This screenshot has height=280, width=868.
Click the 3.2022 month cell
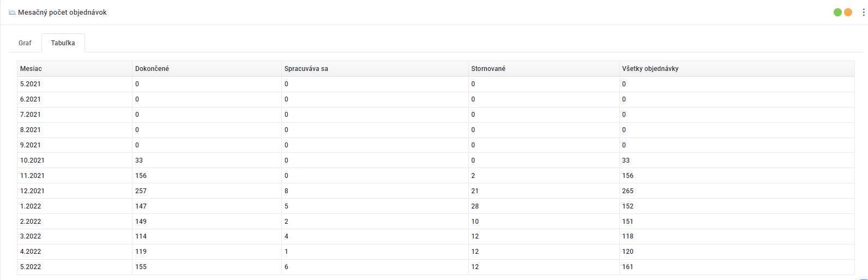click(31, 236)
